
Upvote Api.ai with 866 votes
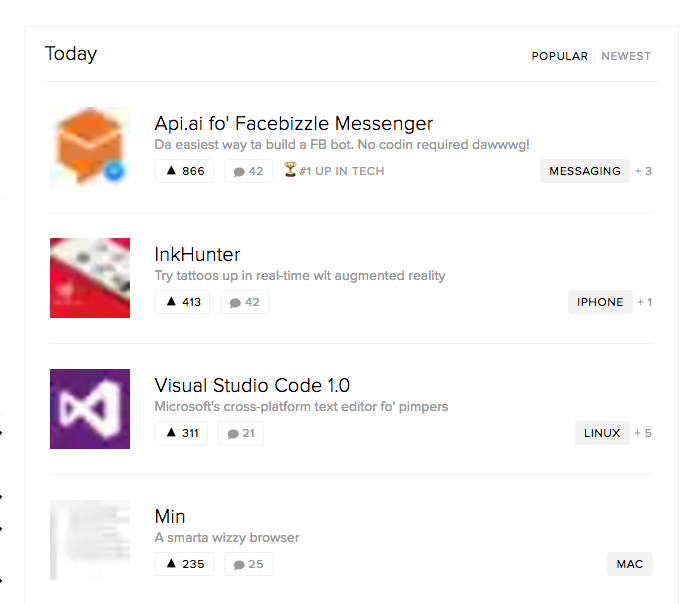(184, 171)
